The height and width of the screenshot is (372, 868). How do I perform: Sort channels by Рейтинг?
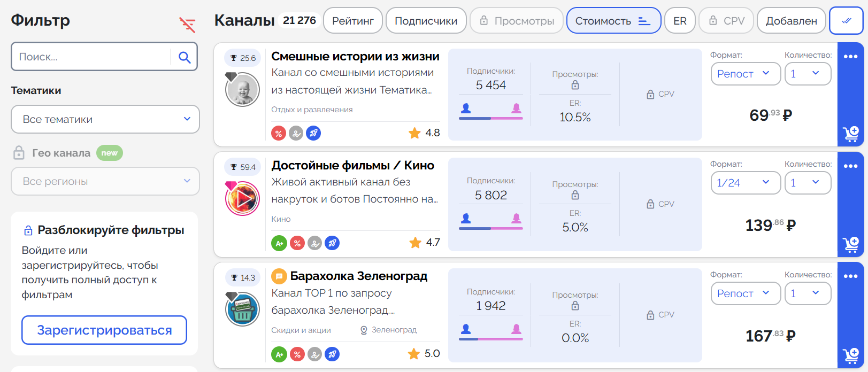coord(353,21)
